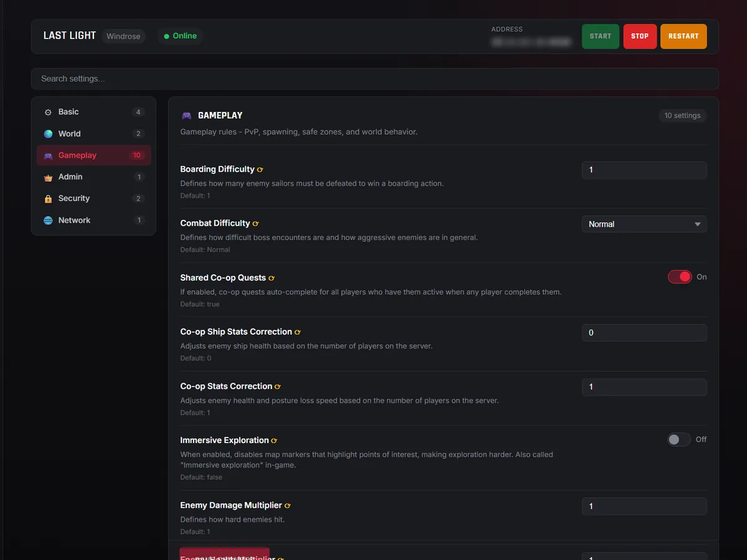Click the green START server button

tap(601, 36)
